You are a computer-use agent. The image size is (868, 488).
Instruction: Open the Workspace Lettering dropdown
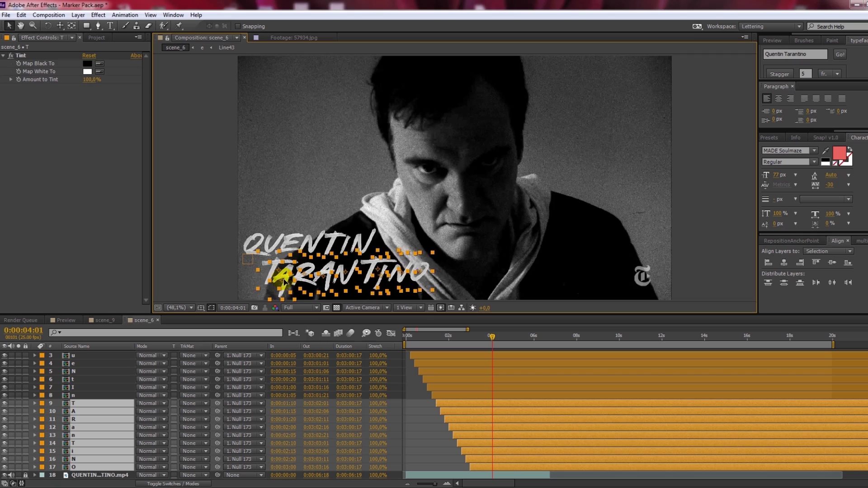coord(771,26)
